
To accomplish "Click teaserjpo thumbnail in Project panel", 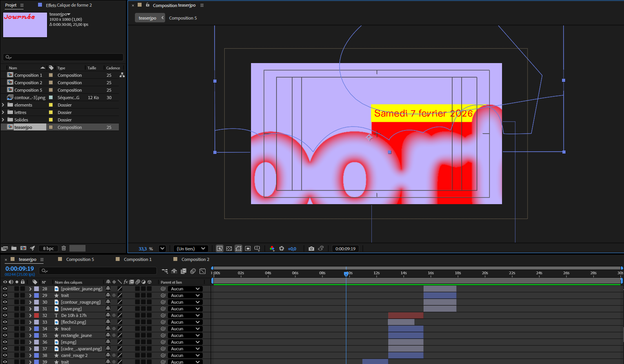I will point(25,25).
